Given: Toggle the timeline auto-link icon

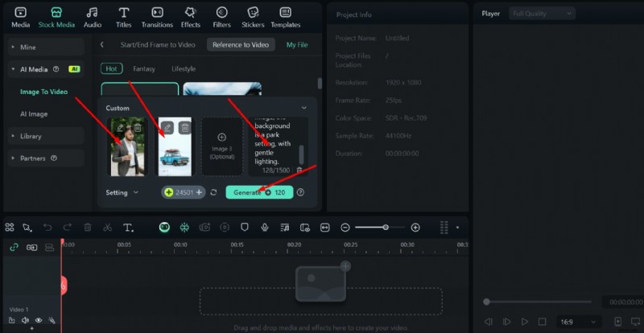Looking at the screenshot, I should point(14,247).
